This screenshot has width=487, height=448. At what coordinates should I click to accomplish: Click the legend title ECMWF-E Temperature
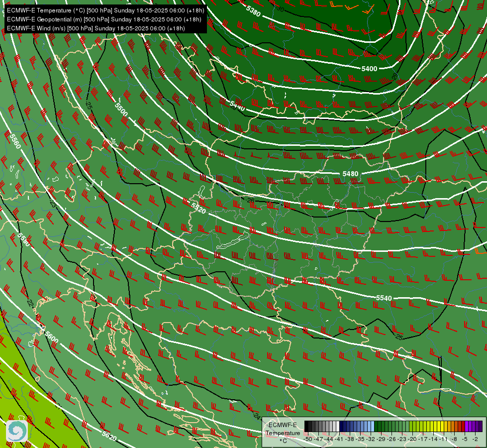coord(283,429)
